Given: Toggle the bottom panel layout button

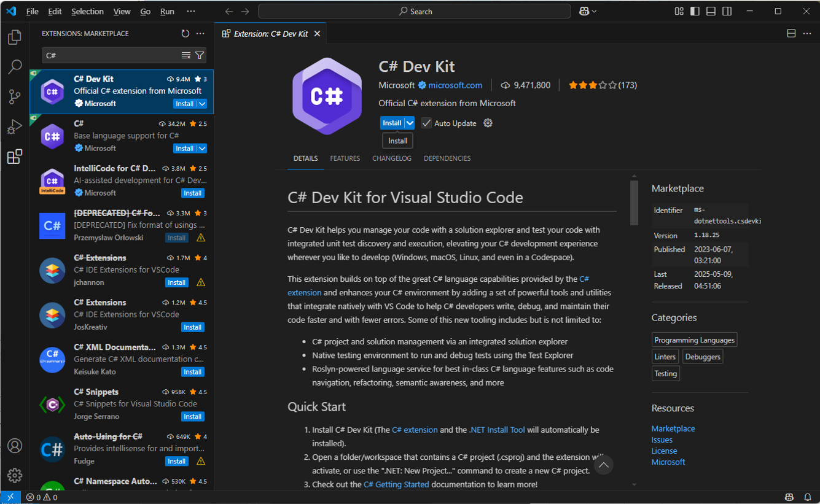Looking at the screenshot, I should click(711, 11).
